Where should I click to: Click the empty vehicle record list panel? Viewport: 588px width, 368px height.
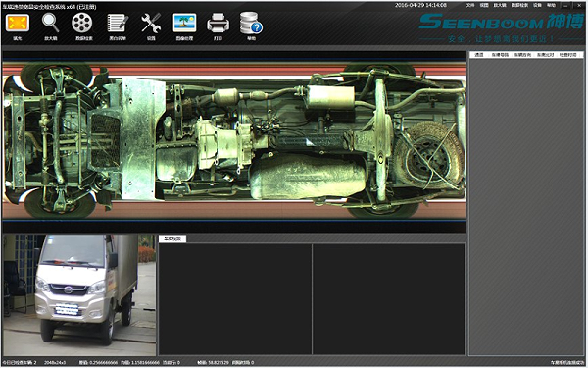click(x=527, y=206)
